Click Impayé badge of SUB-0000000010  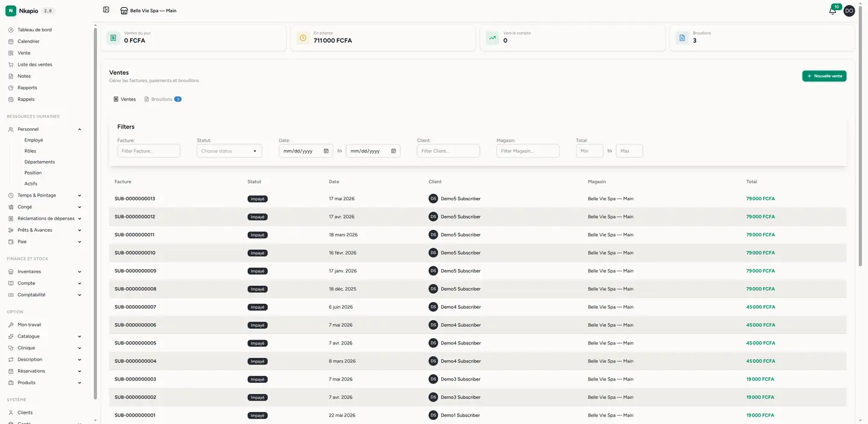tap(257, 253)
